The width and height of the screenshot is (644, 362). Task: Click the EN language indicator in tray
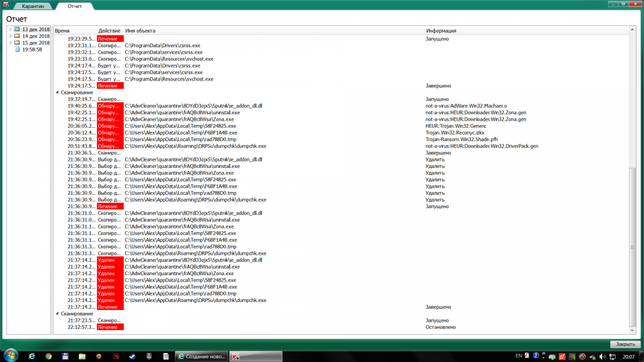coord(518,356)
